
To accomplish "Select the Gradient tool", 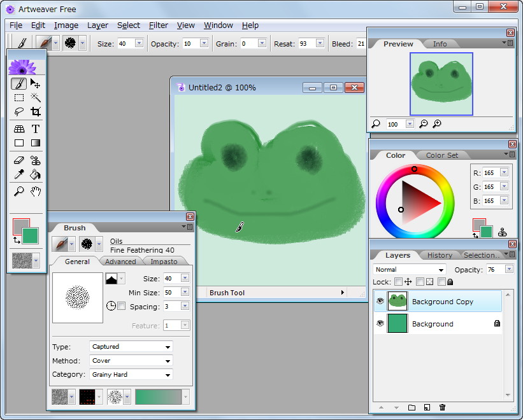I will tap(36, 143).
